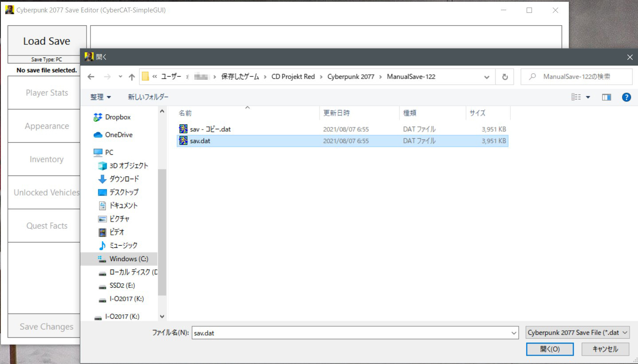Open 3D オブジェクト folder in sidebar
This screenshot has height=364, width=638.
pos(129,165)
